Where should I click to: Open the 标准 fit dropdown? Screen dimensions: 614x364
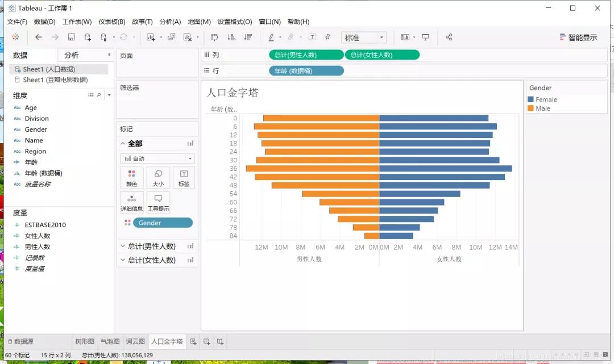point(364,37)
